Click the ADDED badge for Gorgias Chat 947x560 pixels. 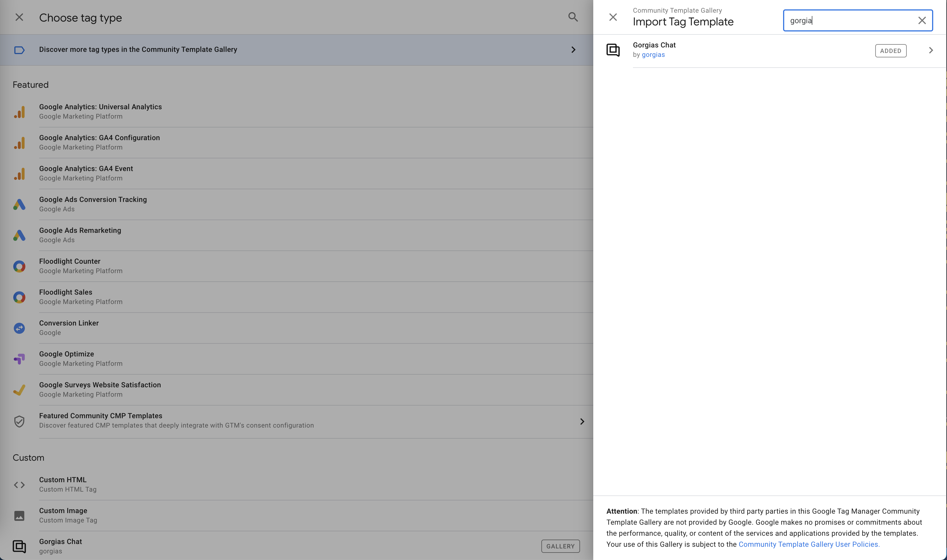(891, 50)
